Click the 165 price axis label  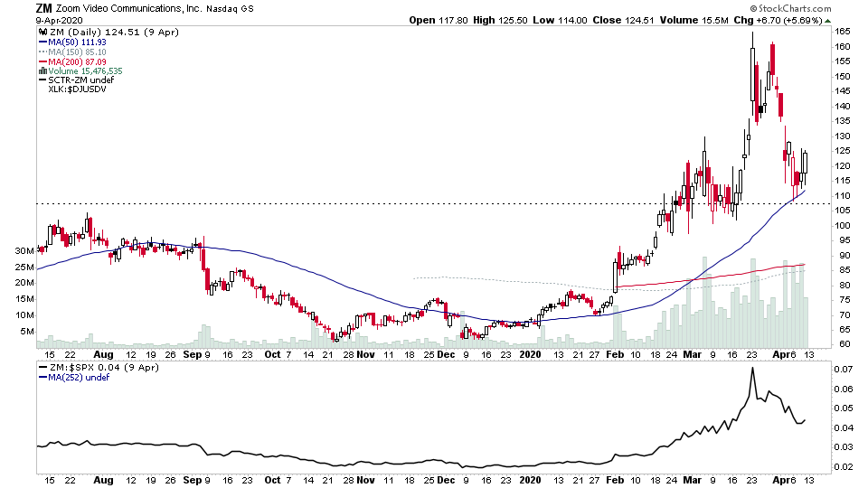843,33
